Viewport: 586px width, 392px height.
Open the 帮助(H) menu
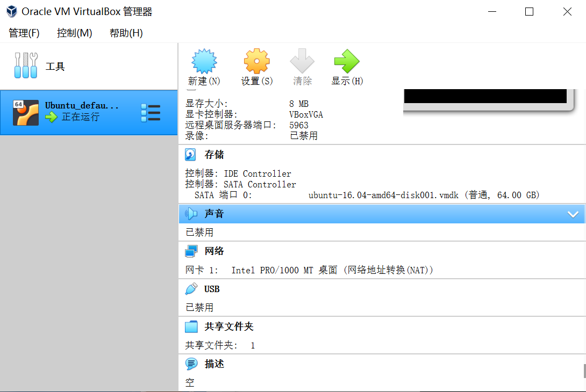(x=125, y=33)
